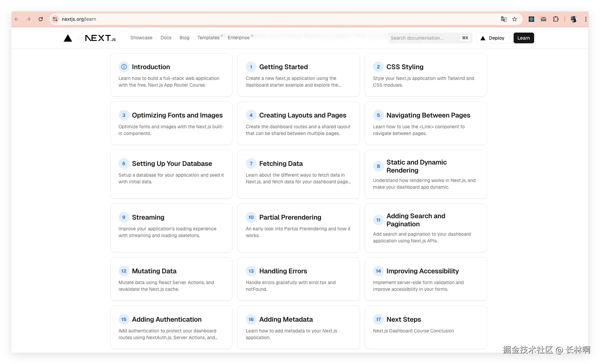Click chapter 16 badge for Adding Metadata

click(251, 319)
